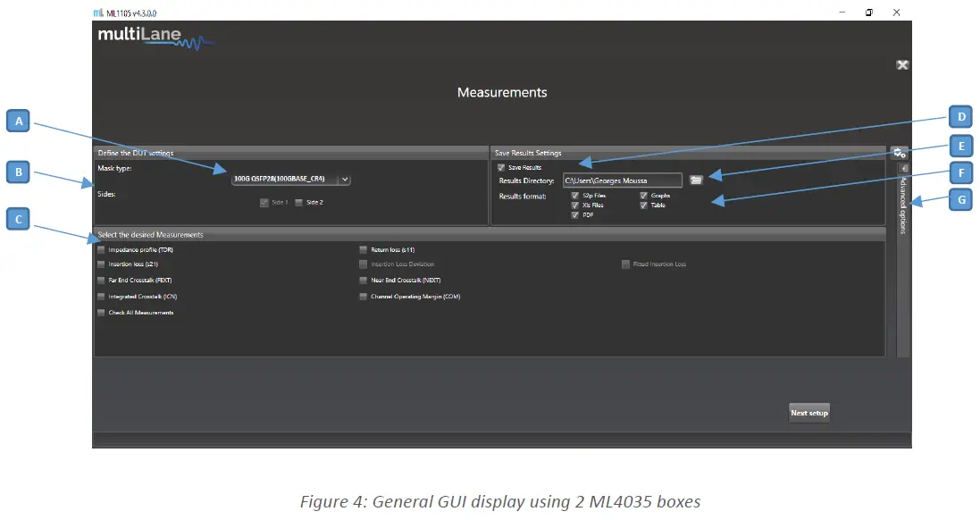Enable Channel Operating Margin (COM)

pyautogui.click(x=363, y=296)
